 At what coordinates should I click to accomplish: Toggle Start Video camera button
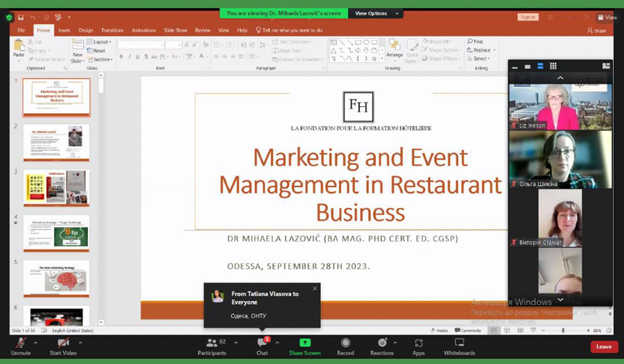(x=63, y=343)
